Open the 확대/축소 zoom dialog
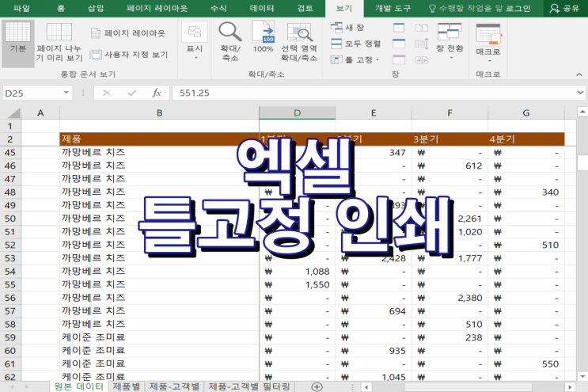The image size is (588, 392). pyautogui.click(x=230, y=41)
